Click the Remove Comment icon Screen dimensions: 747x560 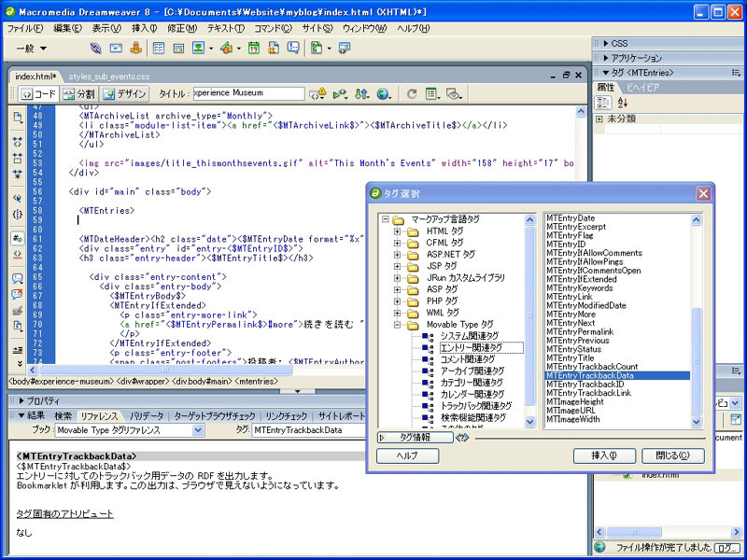click(x=18, y=294)
